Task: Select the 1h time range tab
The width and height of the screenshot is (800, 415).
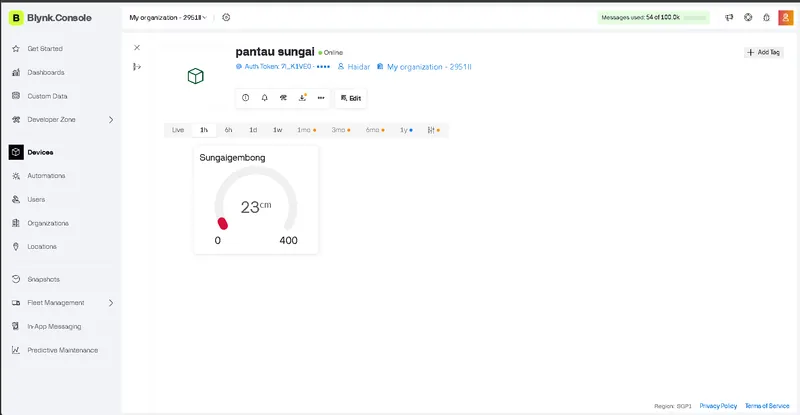Action: [204, 130]
